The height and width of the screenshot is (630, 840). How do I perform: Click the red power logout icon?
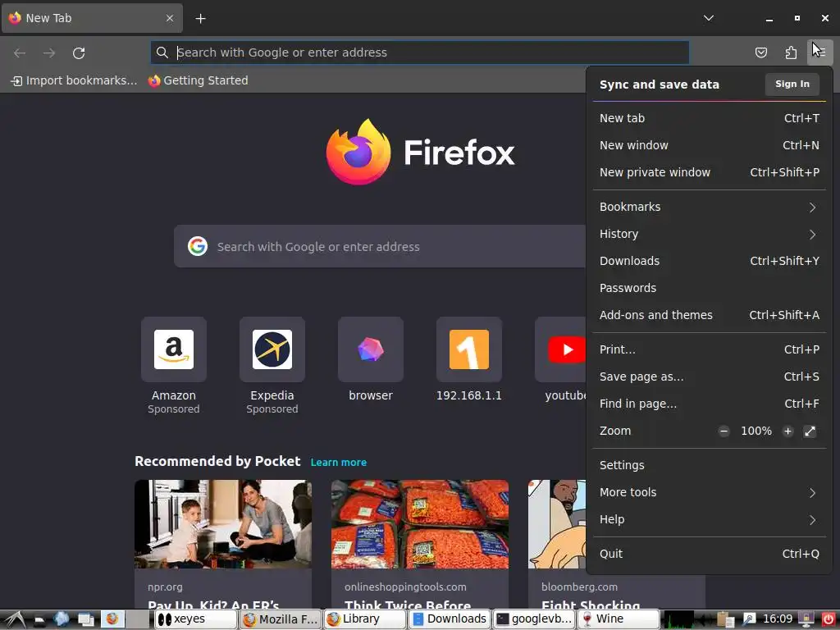(x=829, y=620)
